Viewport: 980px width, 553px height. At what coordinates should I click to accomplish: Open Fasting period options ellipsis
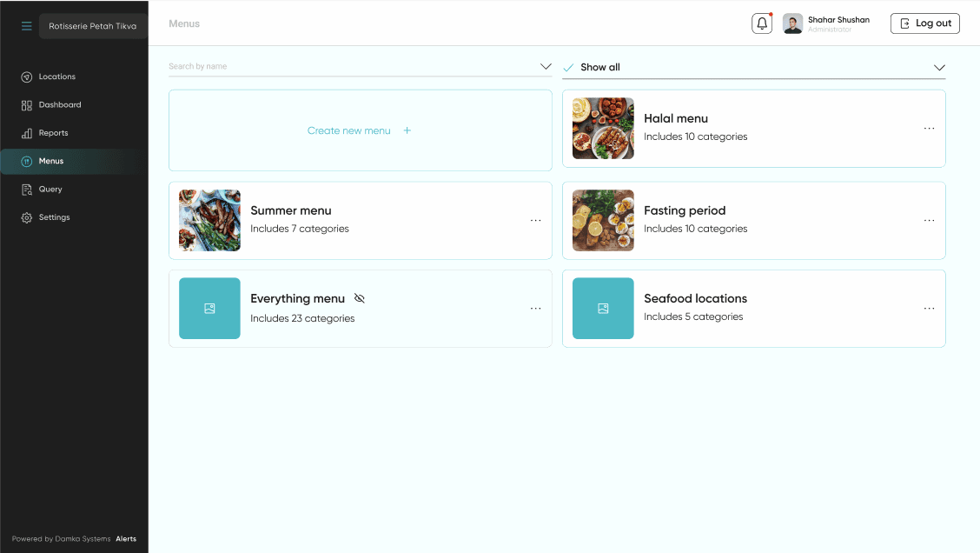click(x=930, y=220)
